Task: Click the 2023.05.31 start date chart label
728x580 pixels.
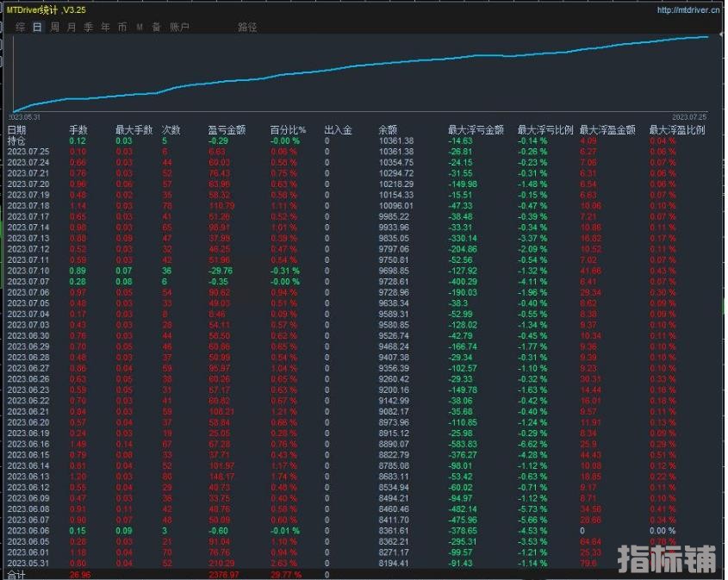Action: point(26,116)
